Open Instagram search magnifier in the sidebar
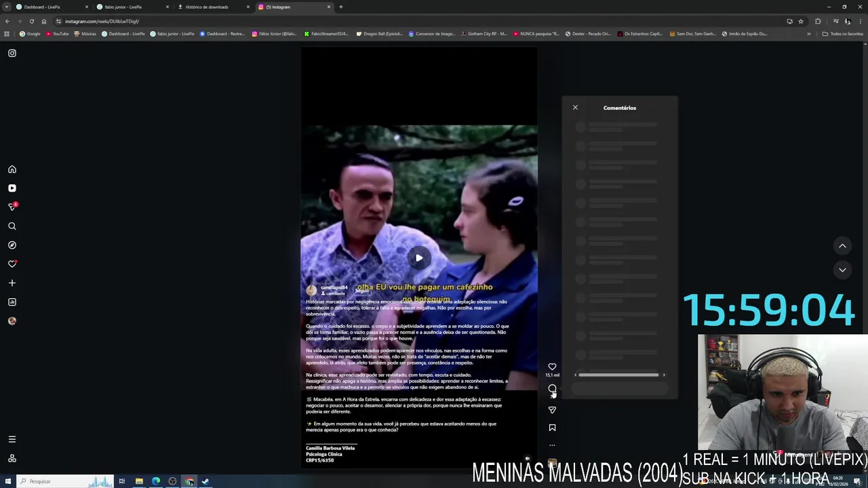The width and height of the screenshot is (868, 488). pos(12,226)
